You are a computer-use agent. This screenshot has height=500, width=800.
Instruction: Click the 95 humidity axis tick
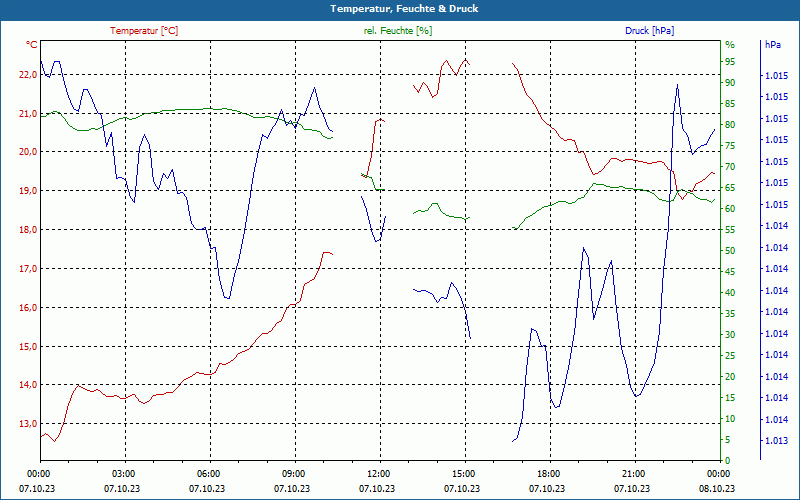tap(730, 62)
